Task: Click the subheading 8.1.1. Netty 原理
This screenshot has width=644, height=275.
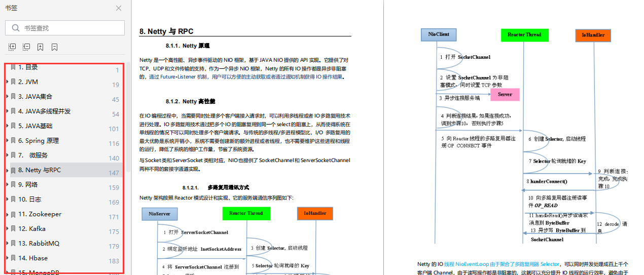Action: (188, 46)
